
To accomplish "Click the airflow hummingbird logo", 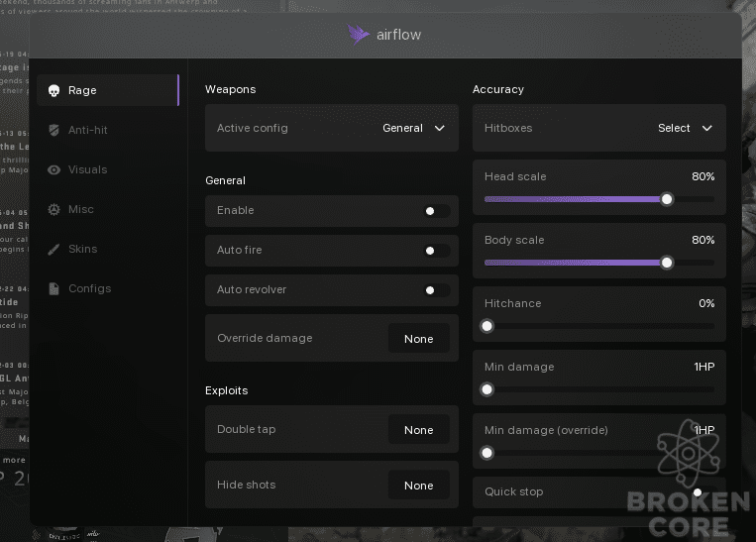I will click(358, 35).
